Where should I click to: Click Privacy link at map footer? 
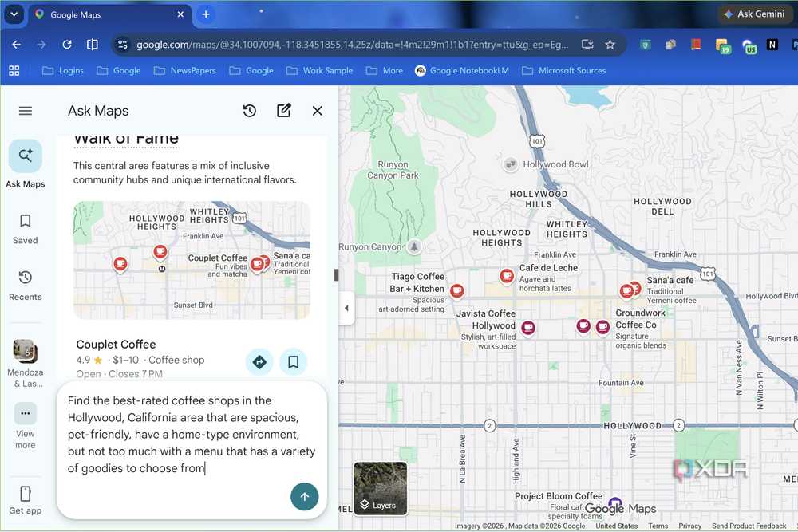click(x=689, y=526)
